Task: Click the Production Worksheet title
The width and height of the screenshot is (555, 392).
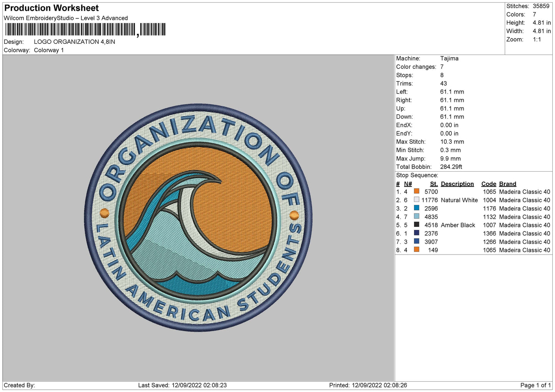Action: pos(51,8)
